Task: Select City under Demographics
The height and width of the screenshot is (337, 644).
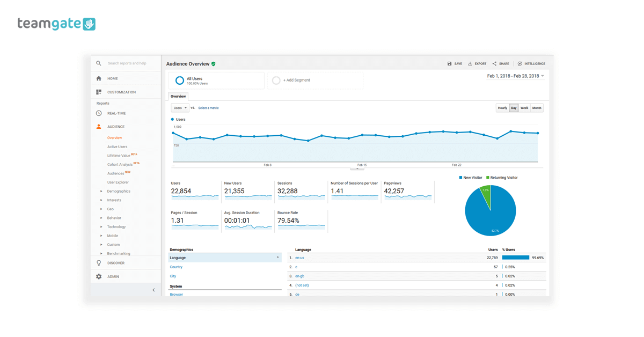Action: [173, 276]
